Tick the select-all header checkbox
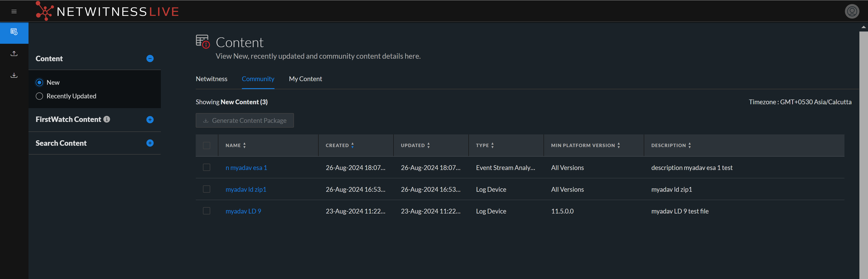The image size is (868, 279). pyautogui.click(x=207, y=146)
